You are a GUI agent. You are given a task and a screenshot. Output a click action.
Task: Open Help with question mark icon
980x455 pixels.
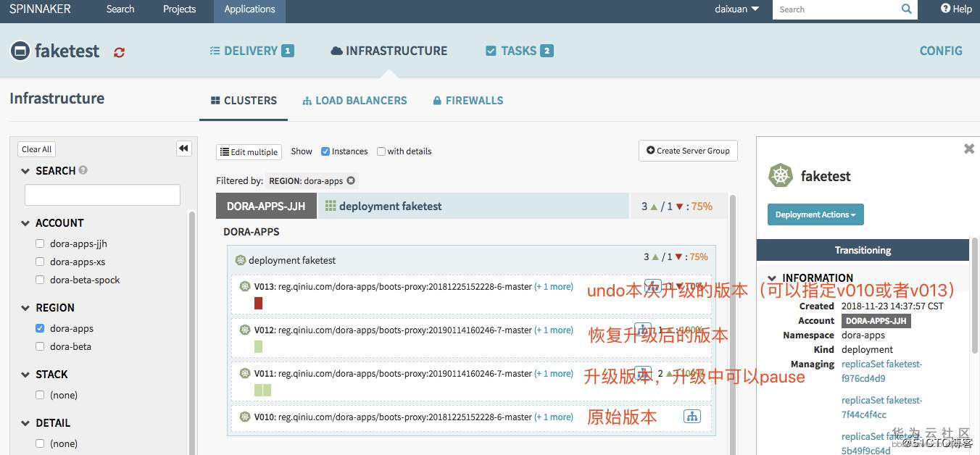coord(956,9)
